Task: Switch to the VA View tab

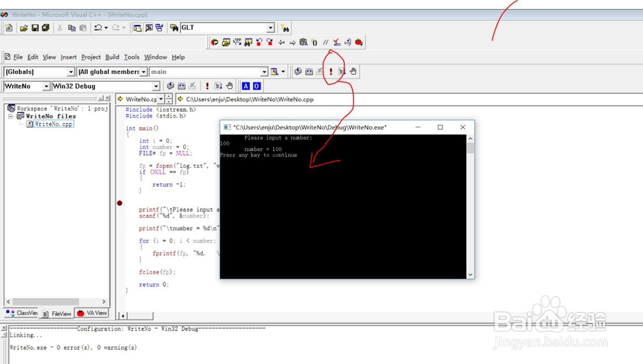Action: click(92, 313)
